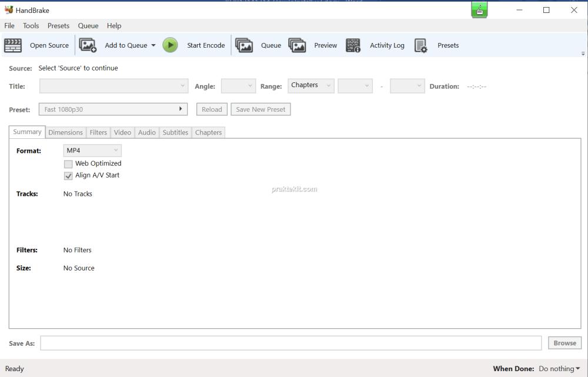Uncheck the Align A/V Start checkbox
This screenshot has width=588, height=377.
pyautogui.click(x=68, y=175)
